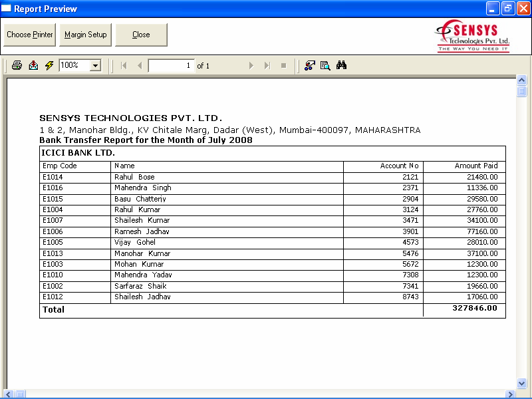Click the amount 27760.00
This screenshot has height=399, width=532.
pyautogui.click(x=482, y=209)
